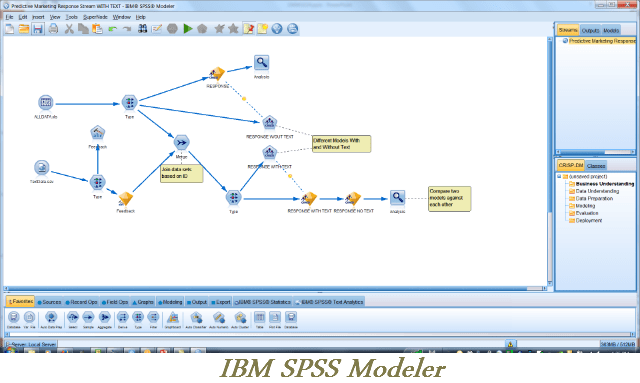Click the binoculars Find icon
Viewport: 640px width, 383px height.
[142, 29]
